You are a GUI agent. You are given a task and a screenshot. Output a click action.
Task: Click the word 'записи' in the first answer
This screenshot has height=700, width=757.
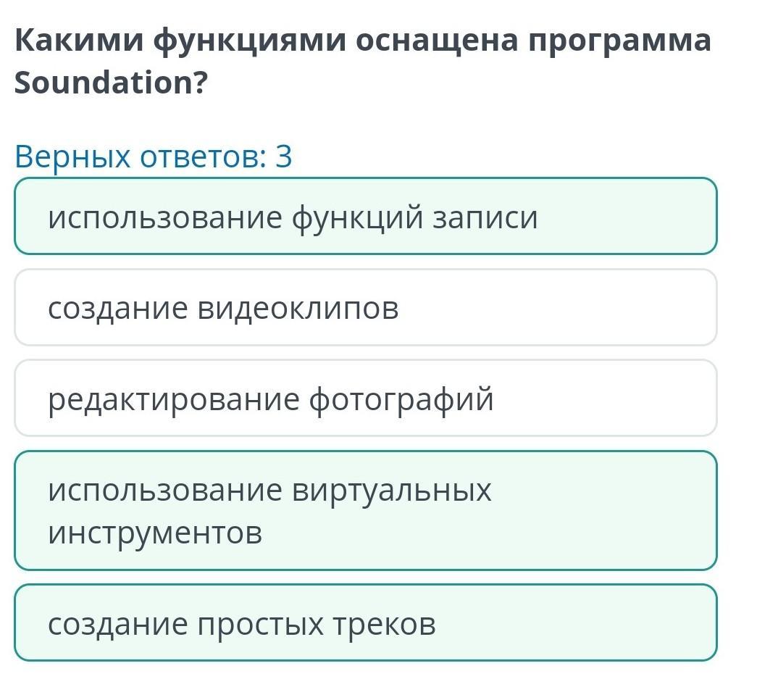tap(485, 217)
